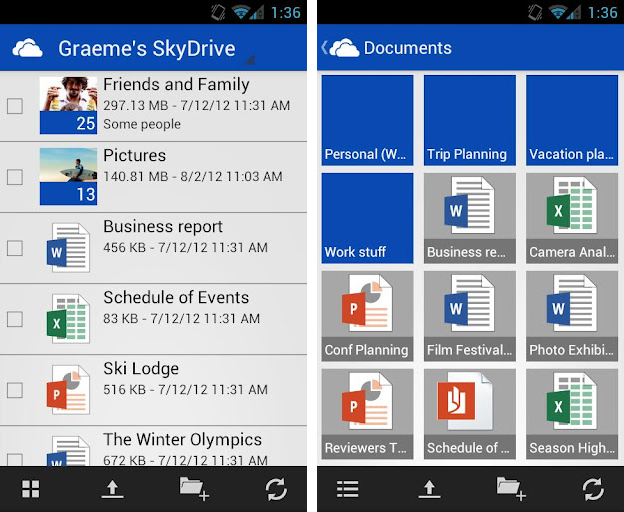This screenshot has height=512, width=624.
Task: Tap 'Schedule of Events' file name text
Action: [176, 297]
